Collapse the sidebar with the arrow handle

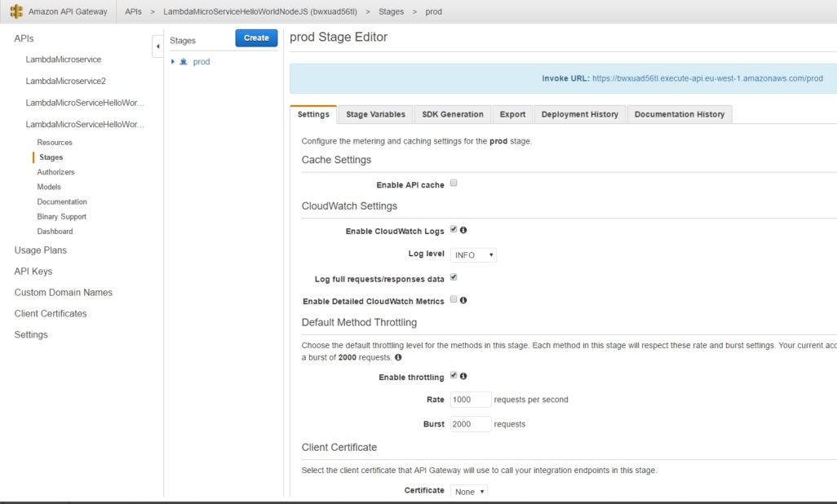pyautogui.click(x=157, y=46)
